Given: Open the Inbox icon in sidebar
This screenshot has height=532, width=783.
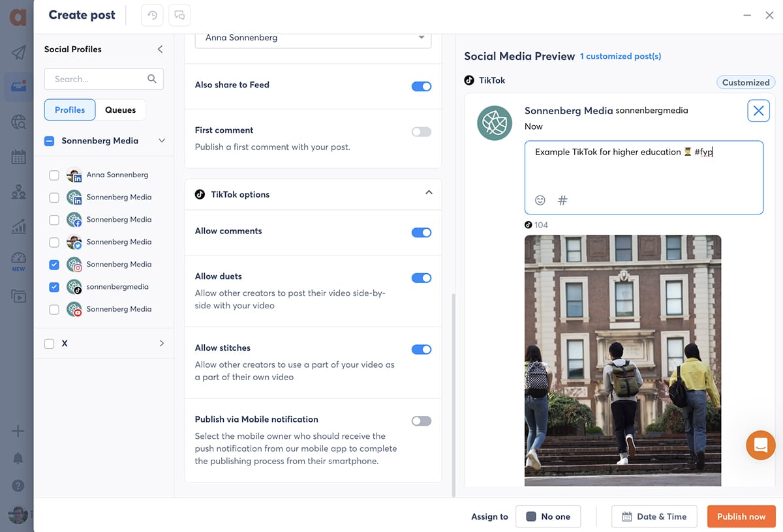Looking at the screenshot, I should click(x=18, y=87).
